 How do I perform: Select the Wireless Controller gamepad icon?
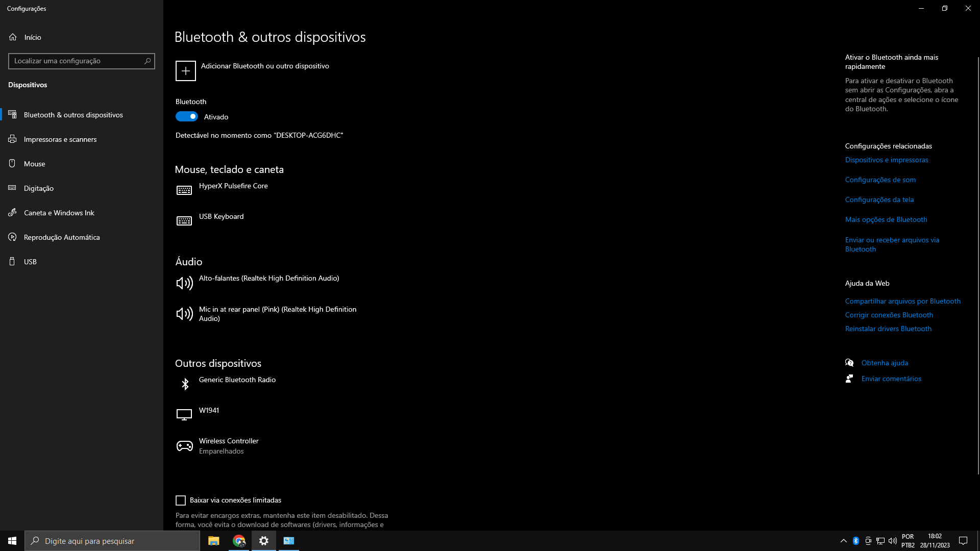coord(184,446)
